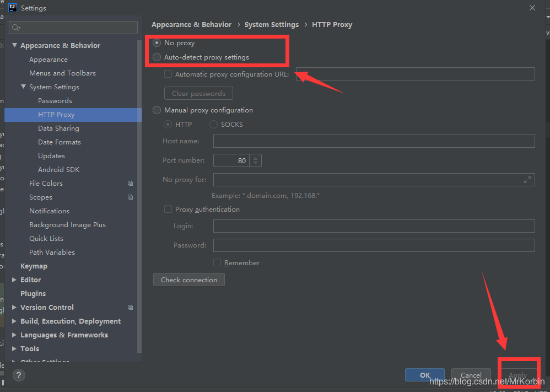Click the settings tree vertical scrollbar

pos(139,196)
